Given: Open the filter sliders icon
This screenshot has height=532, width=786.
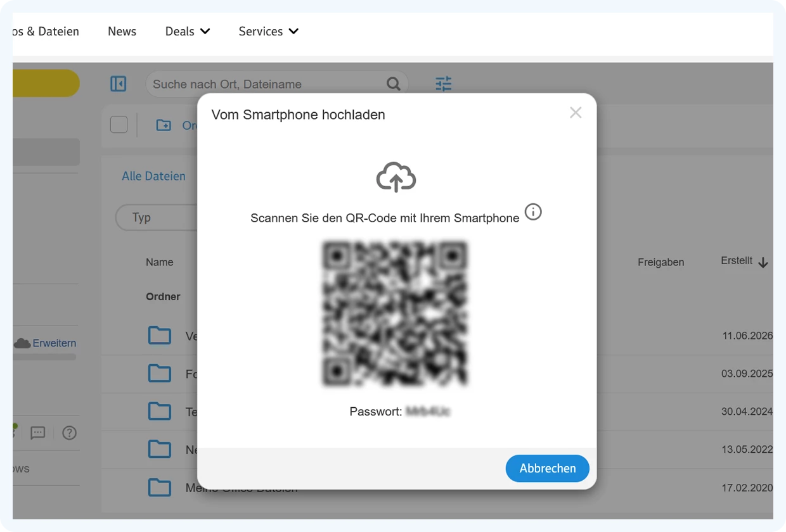Looking at the screenshot, I should (444, 84).
